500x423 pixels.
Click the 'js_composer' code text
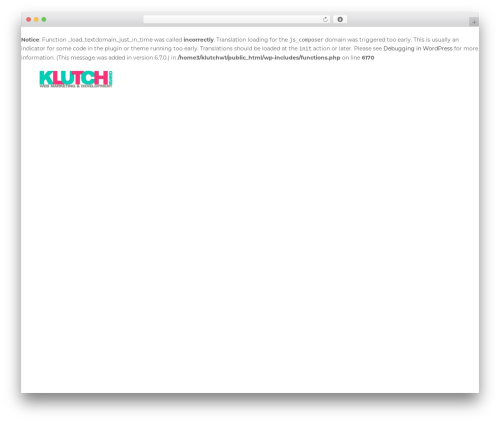[306, 40]
